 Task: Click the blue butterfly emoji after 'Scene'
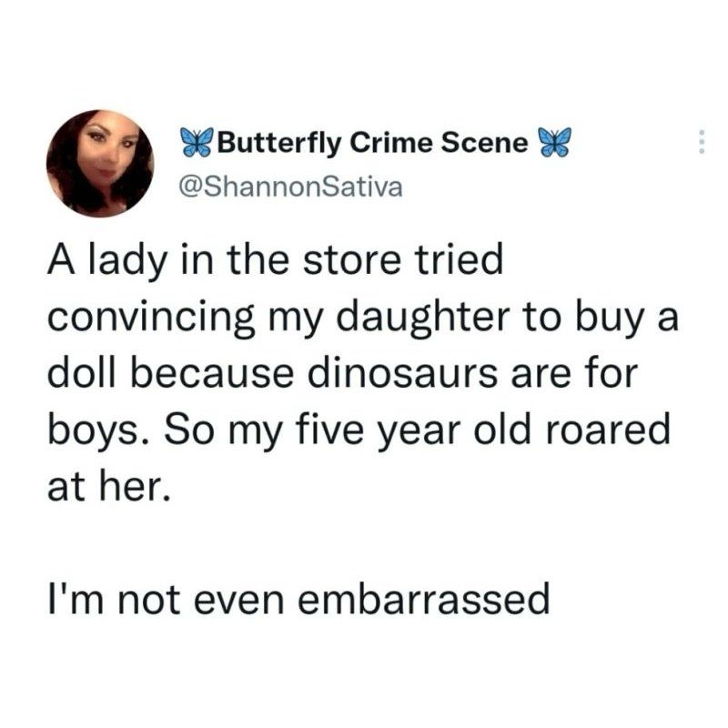553,142
